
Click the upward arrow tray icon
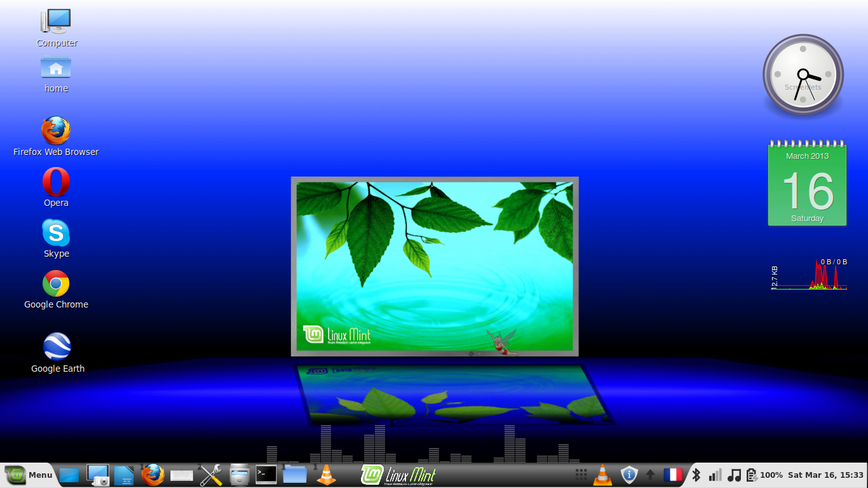pyautogui.click(x=650, y=475)
